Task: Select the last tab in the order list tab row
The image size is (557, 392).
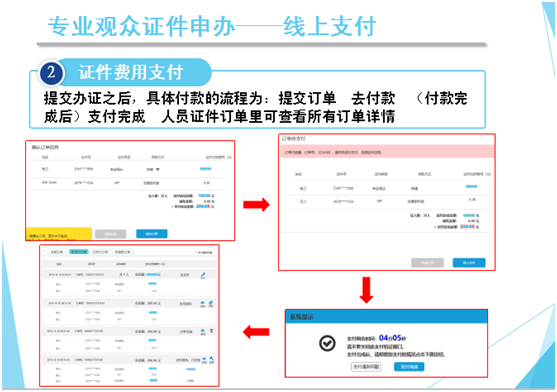Action: coord(123,251)
